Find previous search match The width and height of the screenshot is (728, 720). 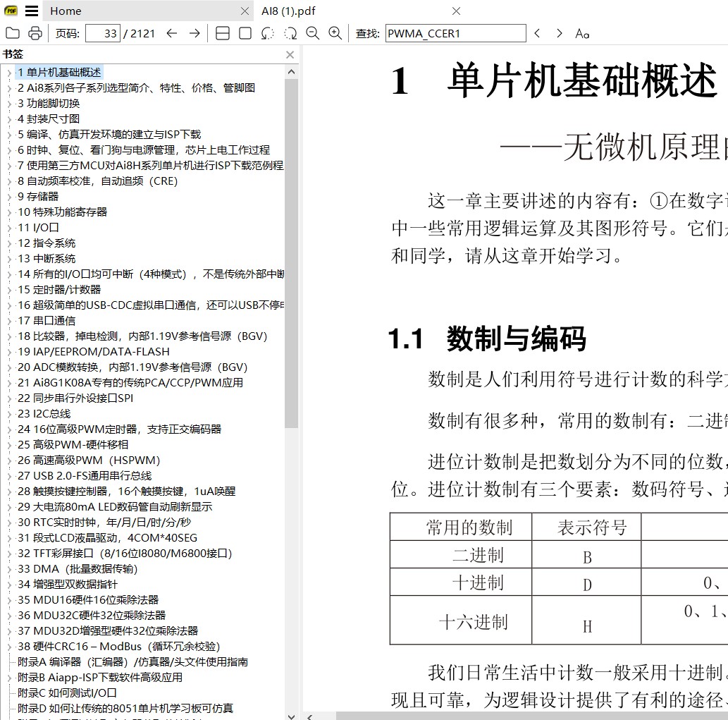click(x=537, y=33)
